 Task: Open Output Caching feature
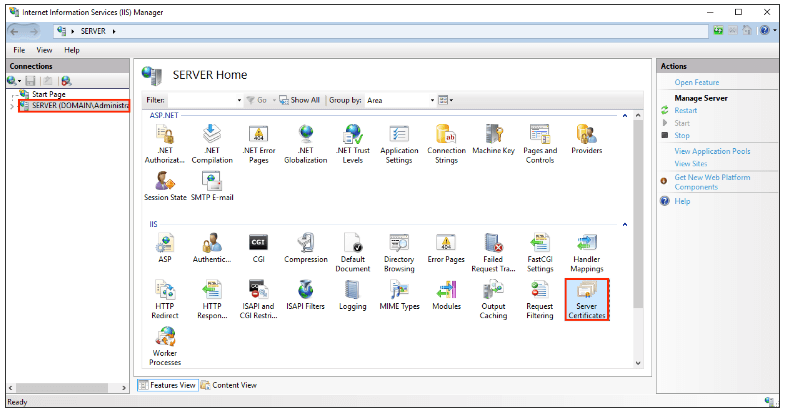point(493,300)
